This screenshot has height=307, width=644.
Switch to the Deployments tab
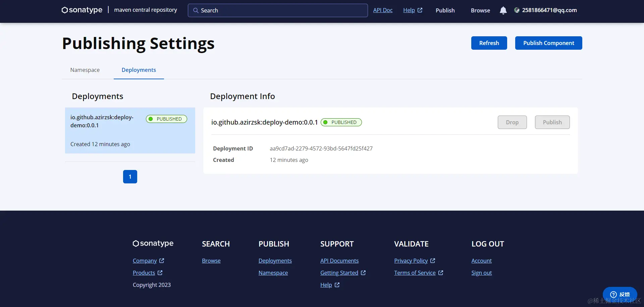pos(139,70)
